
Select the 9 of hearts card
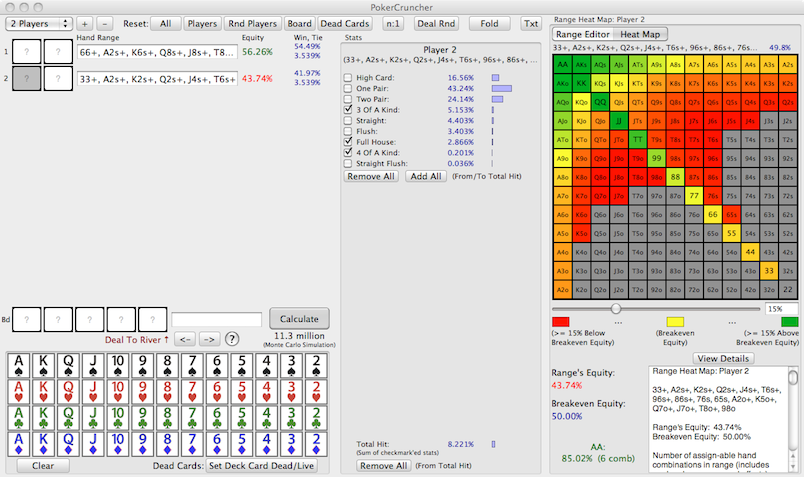pyautogui.click(x=143, y=391)
